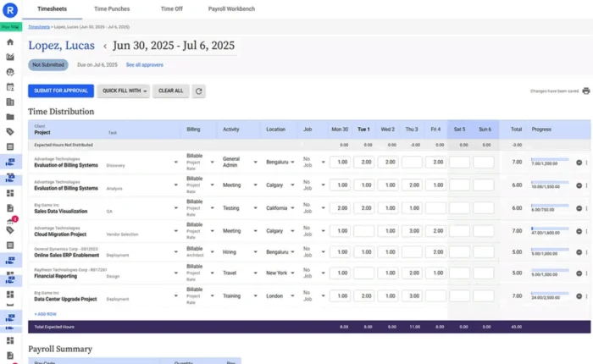Remove the Analysis task row
The image size is (593, 364).
579,185
